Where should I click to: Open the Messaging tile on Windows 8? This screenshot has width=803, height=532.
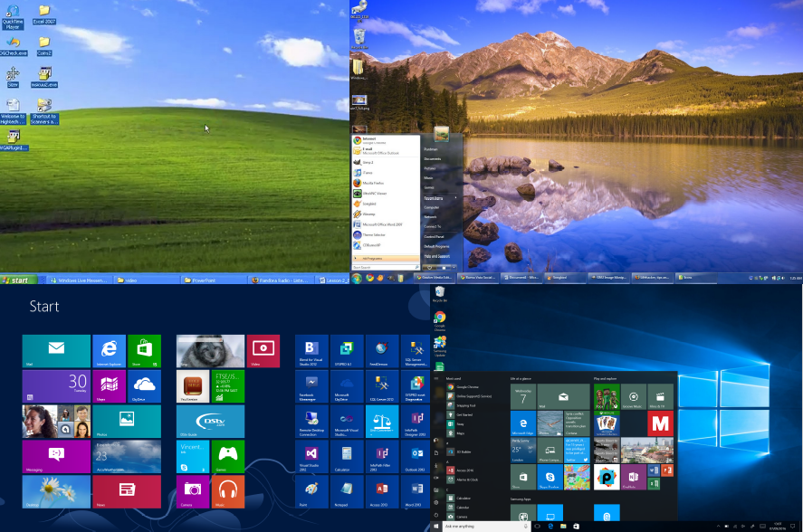(x=56, y=457)
